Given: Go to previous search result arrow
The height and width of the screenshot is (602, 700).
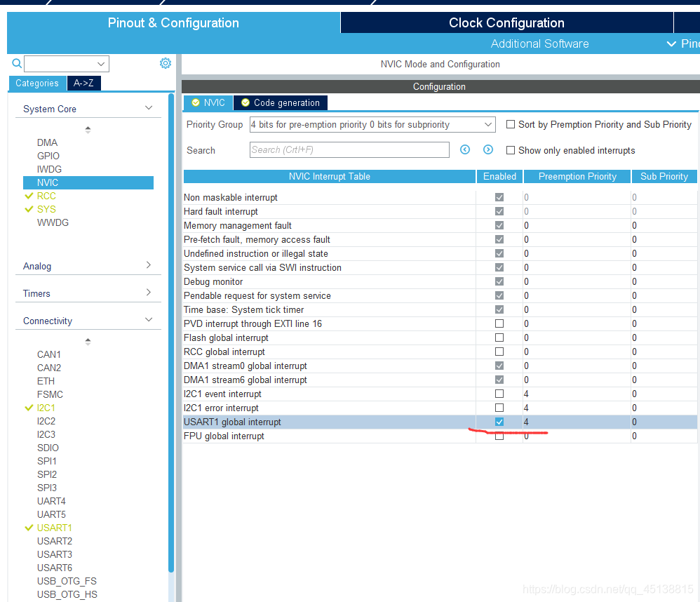Looking at the screenshot, I should pyautogui.click(x=465, y=149).
